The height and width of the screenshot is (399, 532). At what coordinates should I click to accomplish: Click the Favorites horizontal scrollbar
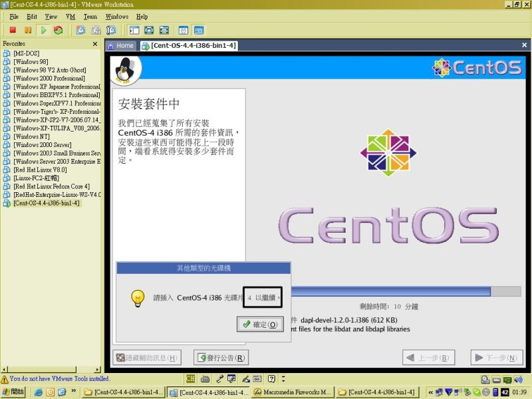coord(51,369)
